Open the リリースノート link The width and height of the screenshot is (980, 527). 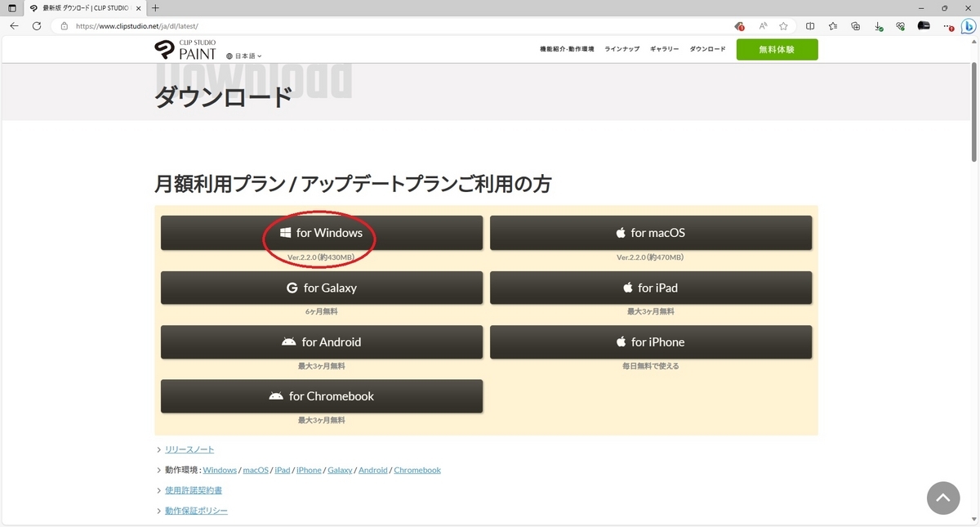tap(189, 449)
